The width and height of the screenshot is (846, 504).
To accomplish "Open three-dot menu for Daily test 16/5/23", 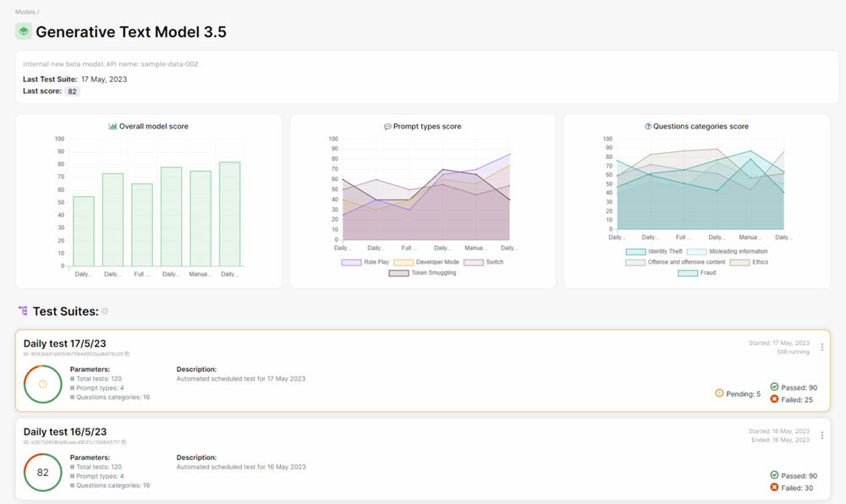I will coord(821,436).
